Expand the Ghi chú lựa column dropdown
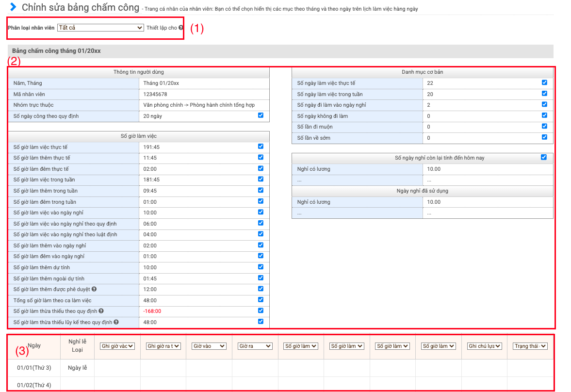This screenshot has width=571, height=392. point(484,346)
